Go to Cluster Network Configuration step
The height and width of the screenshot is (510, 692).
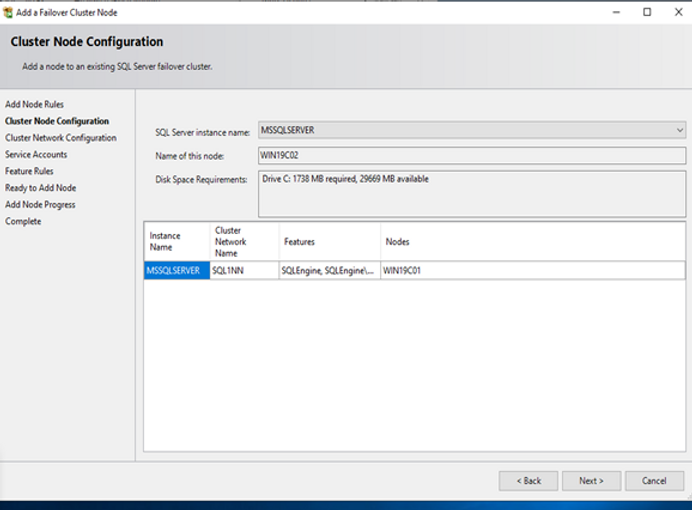click(x=60, y=138)
